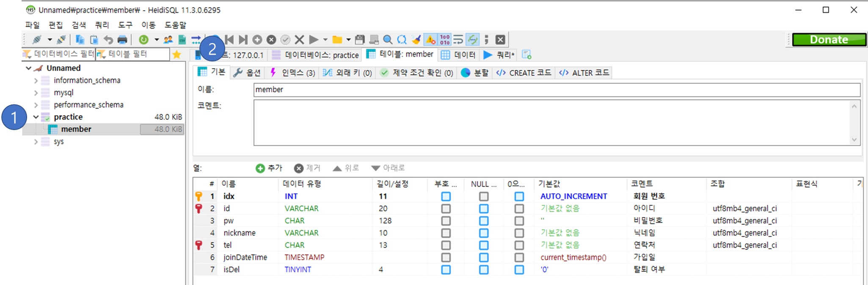Click the new query tab icon
This screenshot has height=285, width=868.
(526, 55)
